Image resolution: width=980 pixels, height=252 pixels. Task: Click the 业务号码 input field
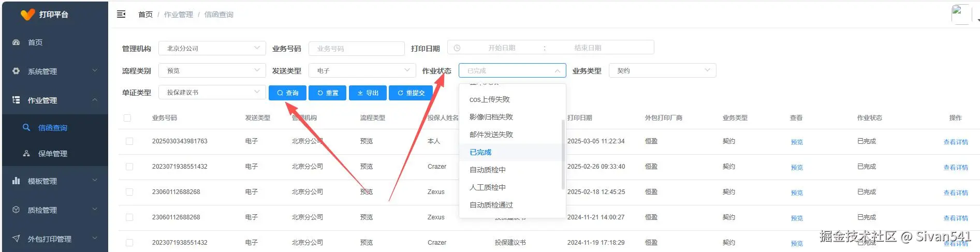(x=357, y=48)
